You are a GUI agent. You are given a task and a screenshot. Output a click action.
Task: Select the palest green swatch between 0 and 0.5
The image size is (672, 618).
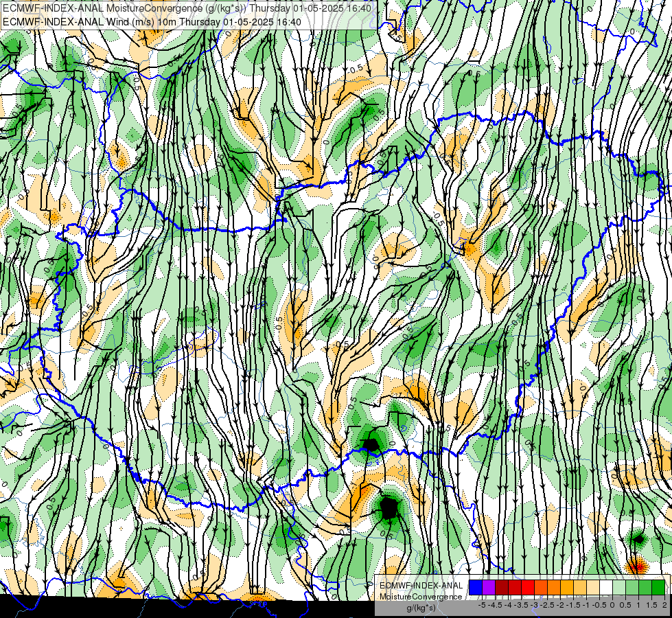(619, 588)
